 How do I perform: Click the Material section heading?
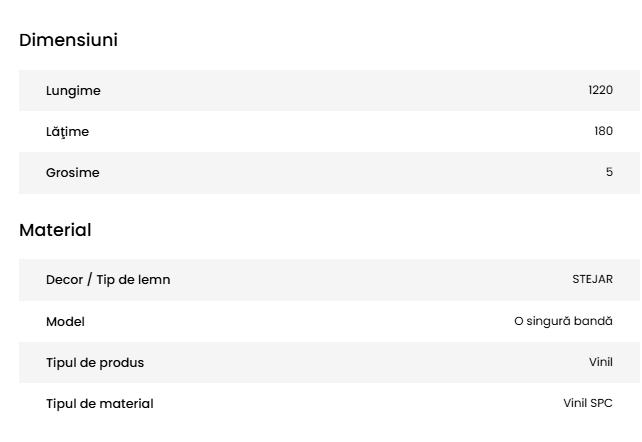point(55,230)
